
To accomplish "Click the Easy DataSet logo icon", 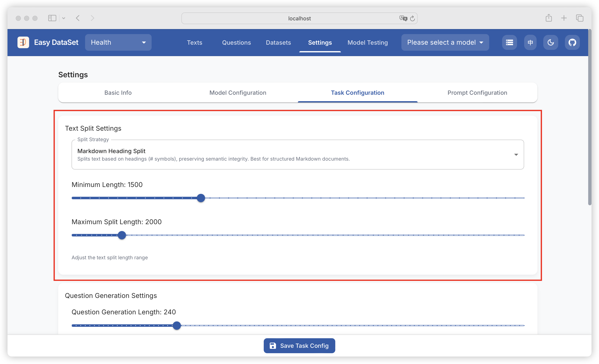I will pos(23,42).
